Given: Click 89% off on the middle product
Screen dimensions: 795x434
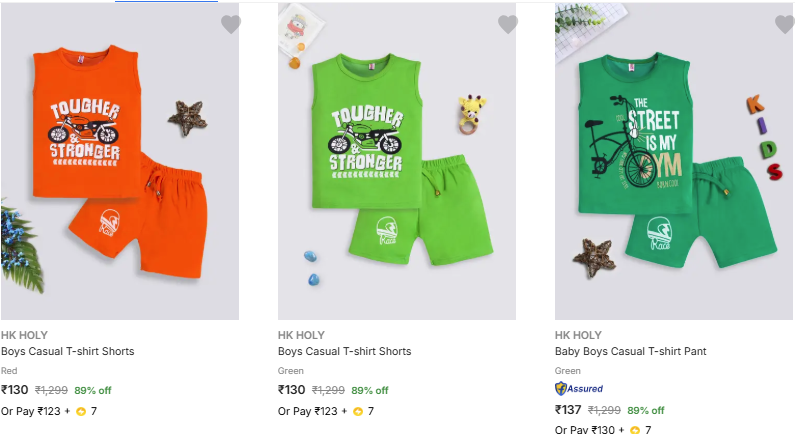Looking at the screenshot, I should (370, 391).
